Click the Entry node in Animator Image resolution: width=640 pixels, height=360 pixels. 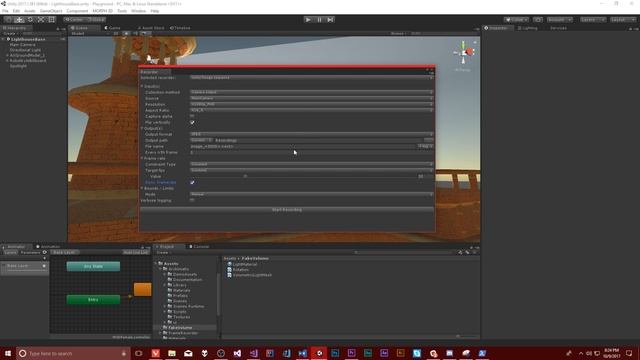pyautogui.click(x=93, y=300)
